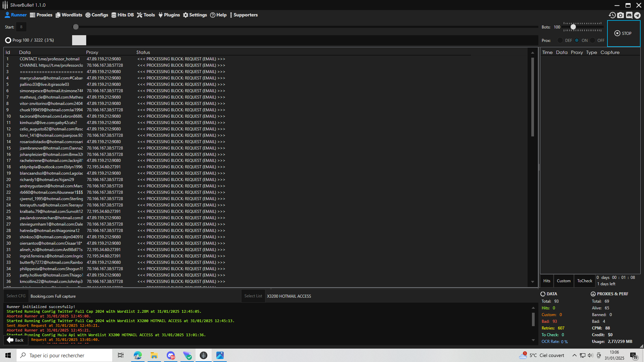
Task: Open the Wordlists section
Action: pos(69,15)
